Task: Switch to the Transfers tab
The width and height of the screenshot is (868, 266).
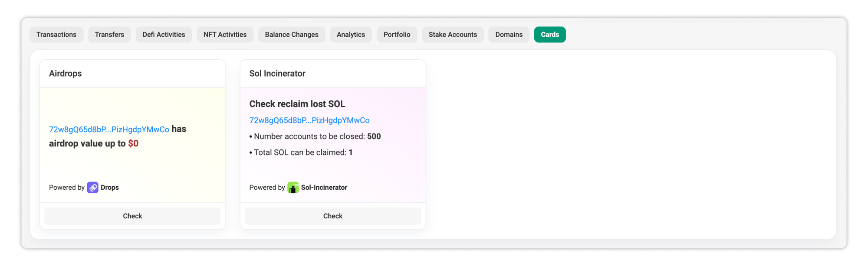Action: click(109, 35)
